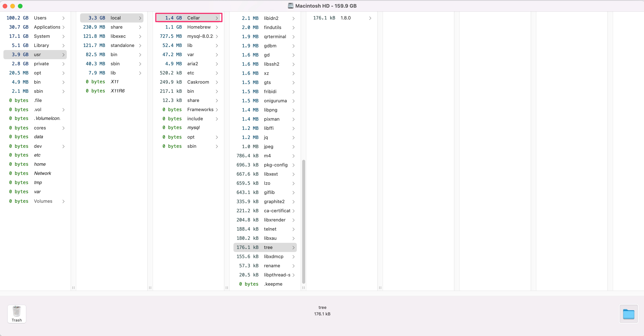Viewport: 644px width, 336px height.
Task: Click the column resize handle below the first column
Action: click(x=73, y=288)
